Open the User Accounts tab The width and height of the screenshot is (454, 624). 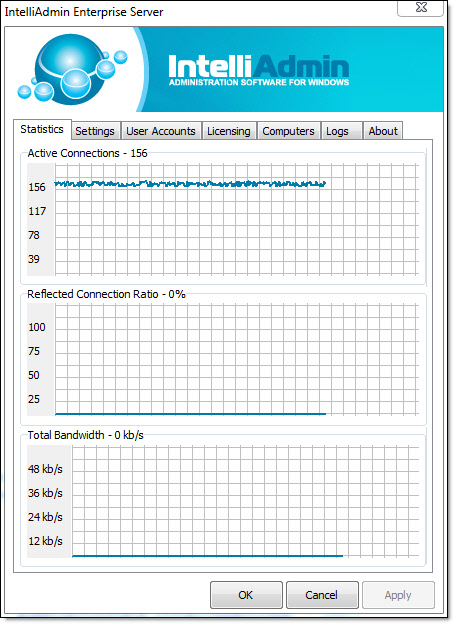tap(161, 131)
